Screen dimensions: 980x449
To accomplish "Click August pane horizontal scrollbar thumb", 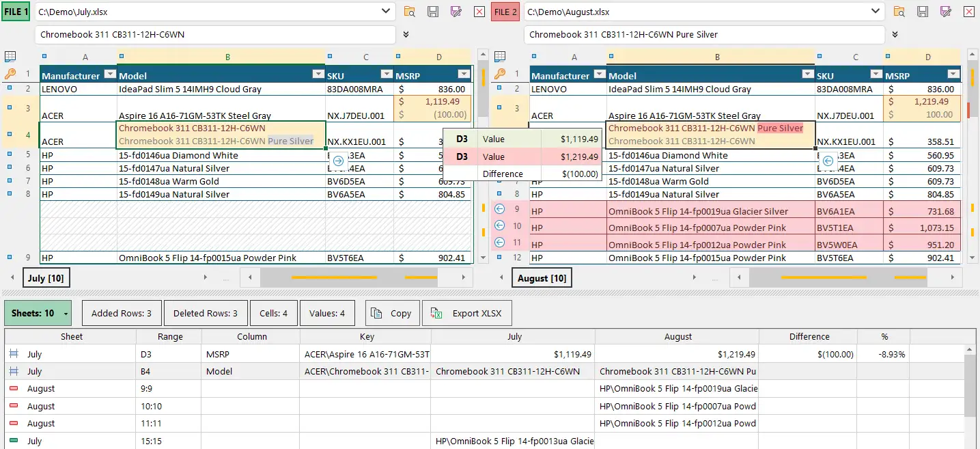I will coord(838,277).
